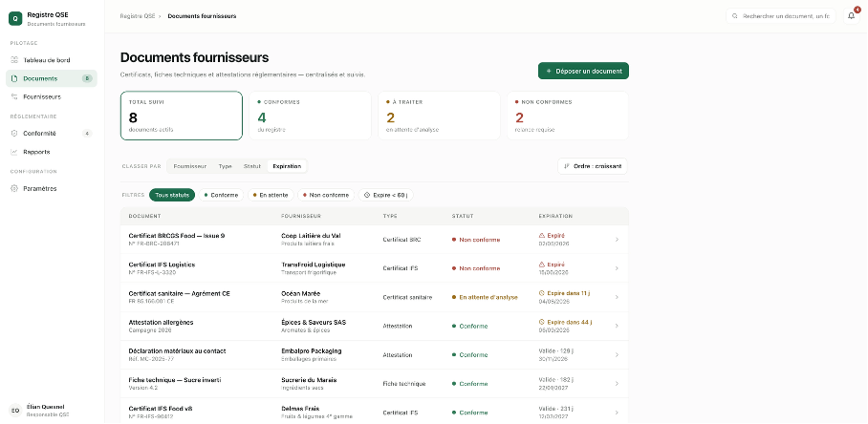Click the red dot on Non conforme filter chip

point(305,195)
